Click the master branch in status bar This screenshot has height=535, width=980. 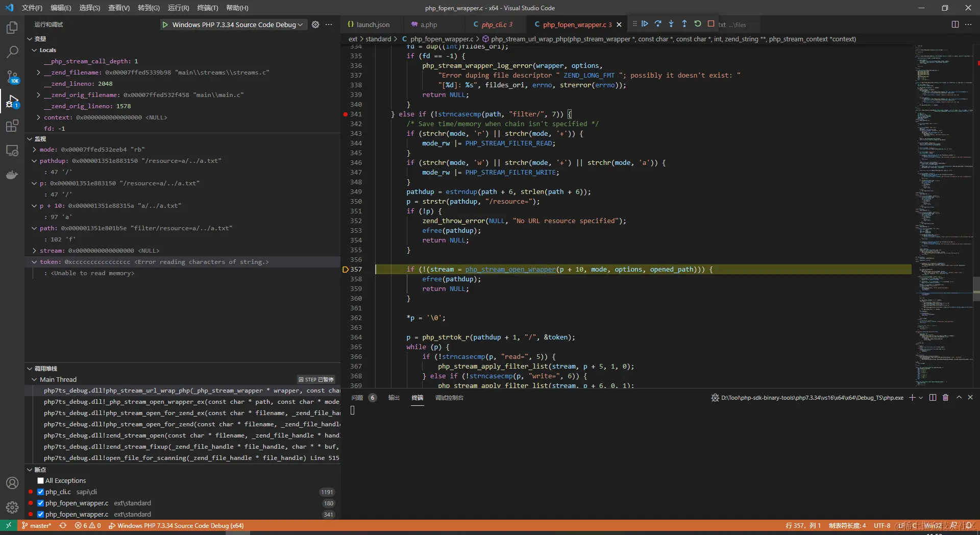[37, 526]
